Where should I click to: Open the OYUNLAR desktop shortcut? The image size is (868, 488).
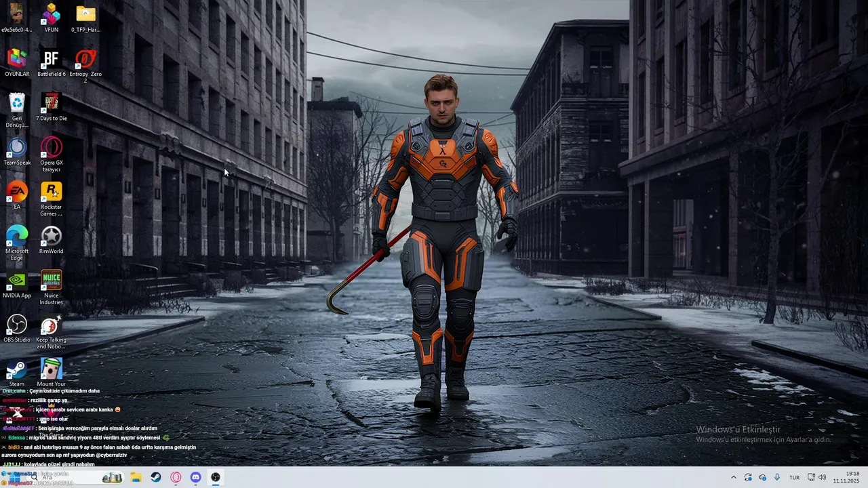pos(17,62)
